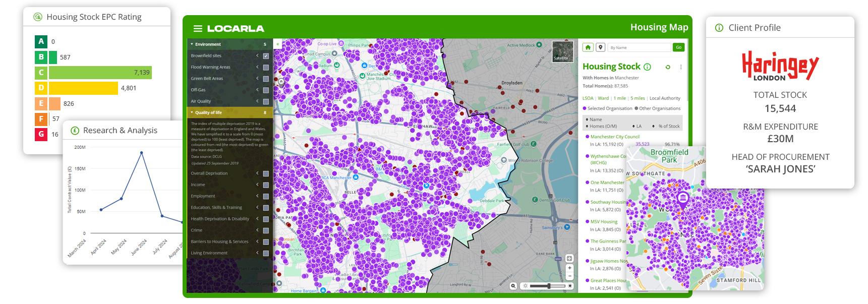This screenshot has width=868, height=304.
Task: Expand the Brownfield sites options chevron
Action: (257, 55)
